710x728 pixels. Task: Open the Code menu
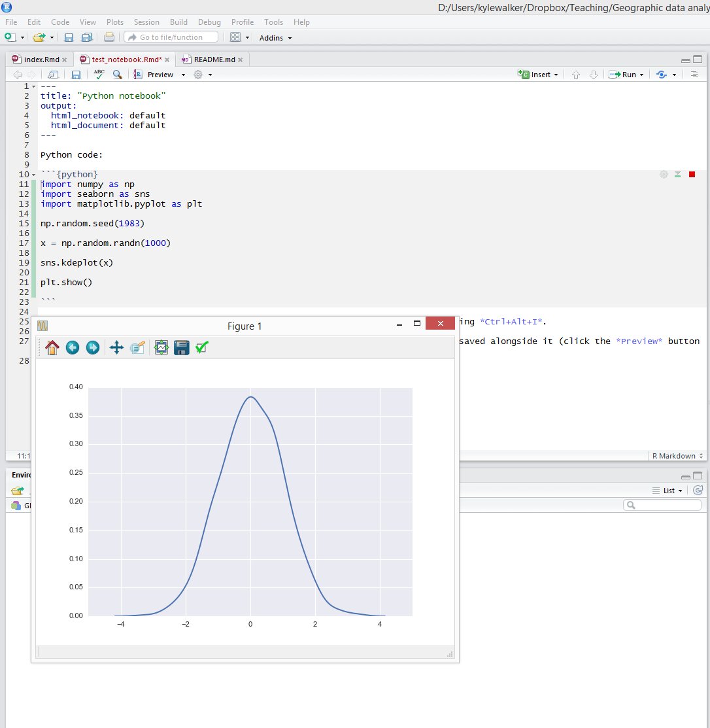click(x=60, y=22)
